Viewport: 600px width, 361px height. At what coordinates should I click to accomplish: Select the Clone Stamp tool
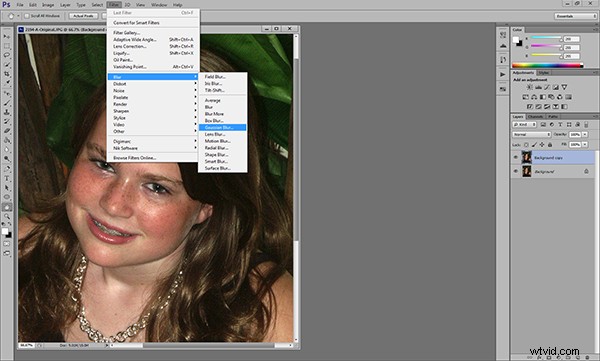[7, 112]
